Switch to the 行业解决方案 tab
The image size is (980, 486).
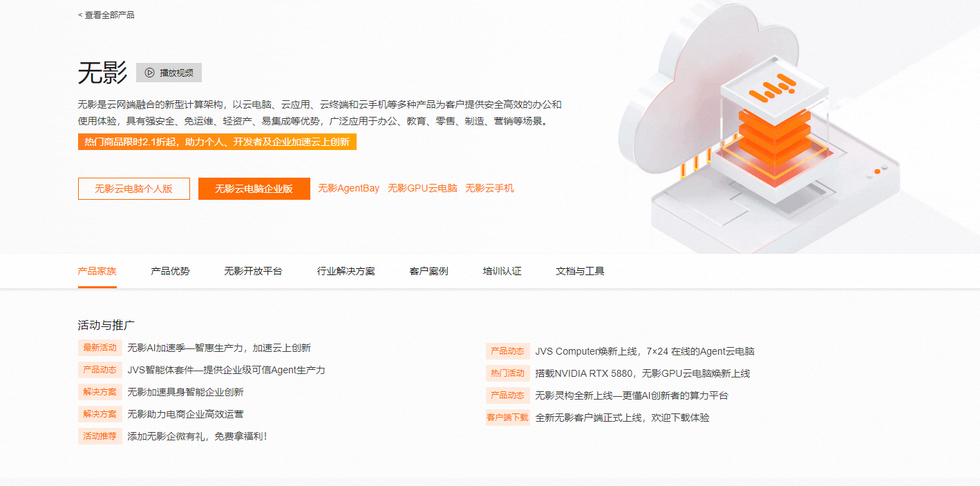click(346, 271)
